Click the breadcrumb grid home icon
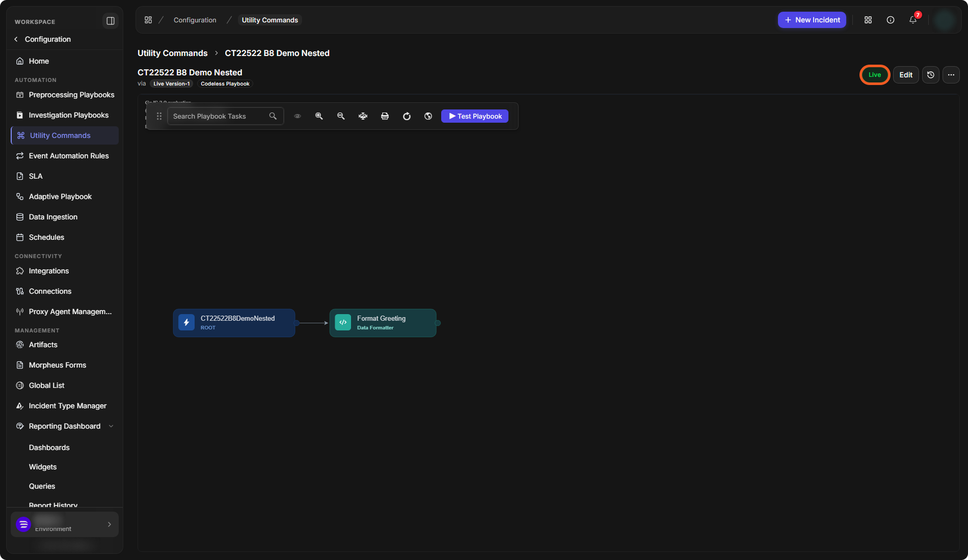The width and height of the screenshot is (968, 560). pyautogui.click(x=148, y=20)
